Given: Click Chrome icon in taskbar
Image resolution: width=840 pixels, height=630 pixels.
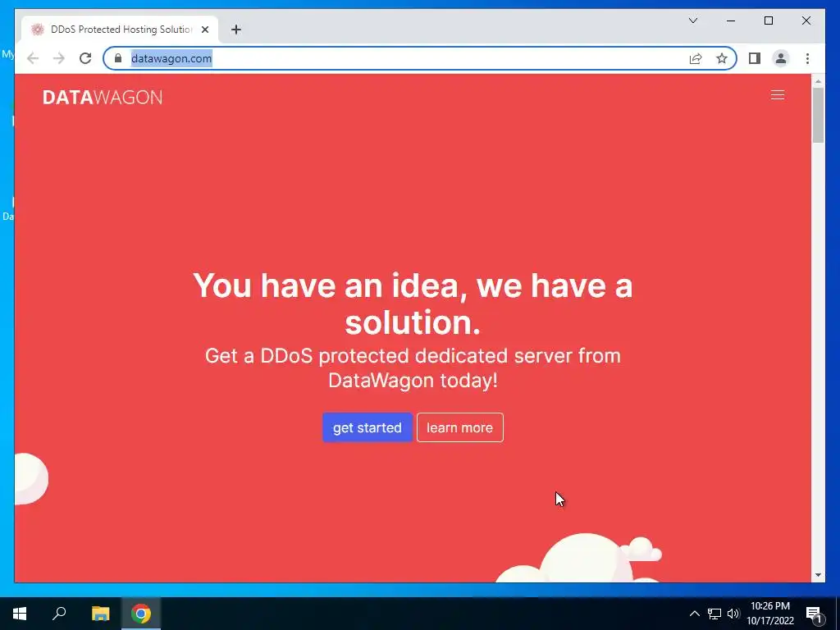Looking at the screenshot, I should [x=141, y=614].
